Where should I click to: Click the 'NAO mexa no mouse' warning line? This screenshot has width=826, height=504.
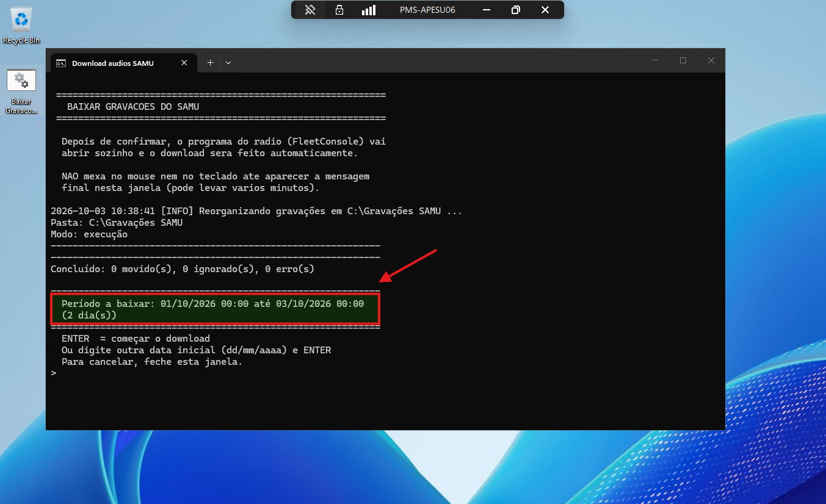coord(216,176)
